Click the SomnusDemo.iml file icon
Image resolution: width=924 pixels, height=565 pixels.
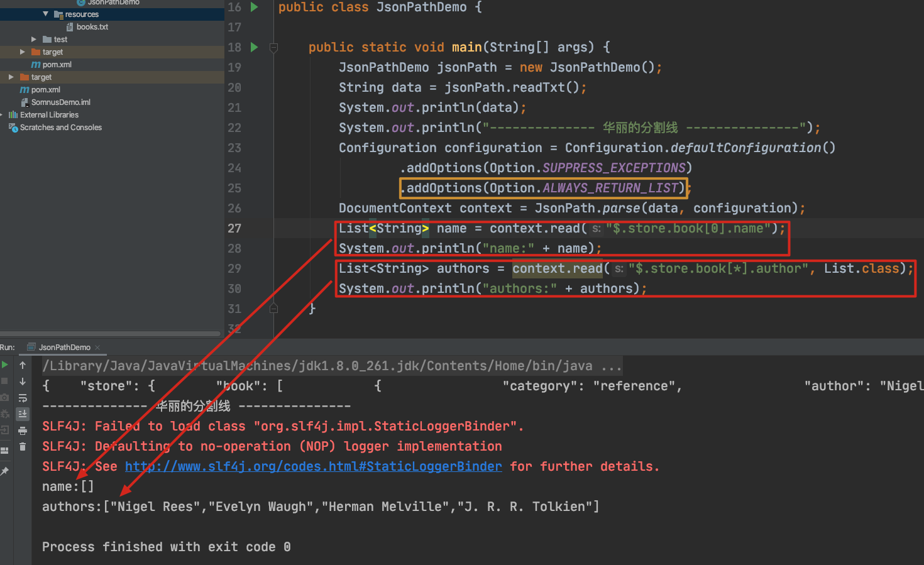coord(25,102)
